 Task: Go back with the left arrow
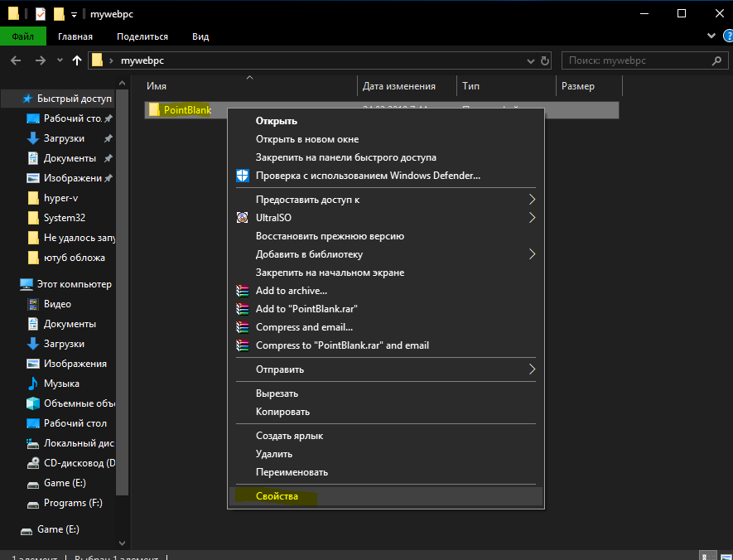pos(16,60)
